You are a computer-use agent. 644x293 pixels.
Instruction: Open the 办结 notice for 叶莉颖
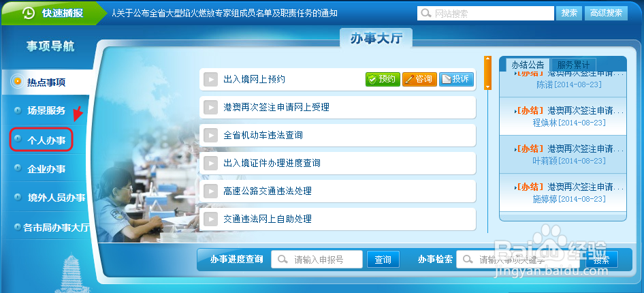(563, 154)
